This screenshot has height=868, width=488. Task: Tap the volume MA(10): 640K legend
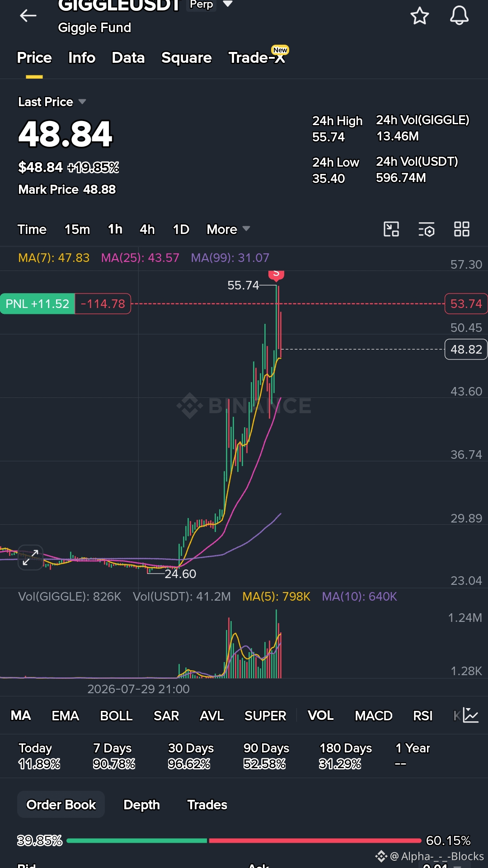point(359,597)
